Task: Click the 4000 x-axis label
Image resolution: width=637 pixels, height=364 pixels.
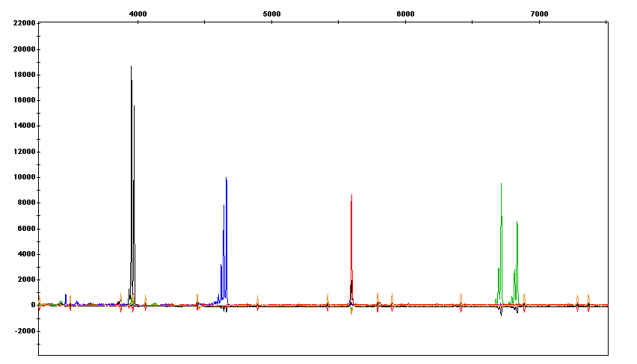Action: coord(138,13)
